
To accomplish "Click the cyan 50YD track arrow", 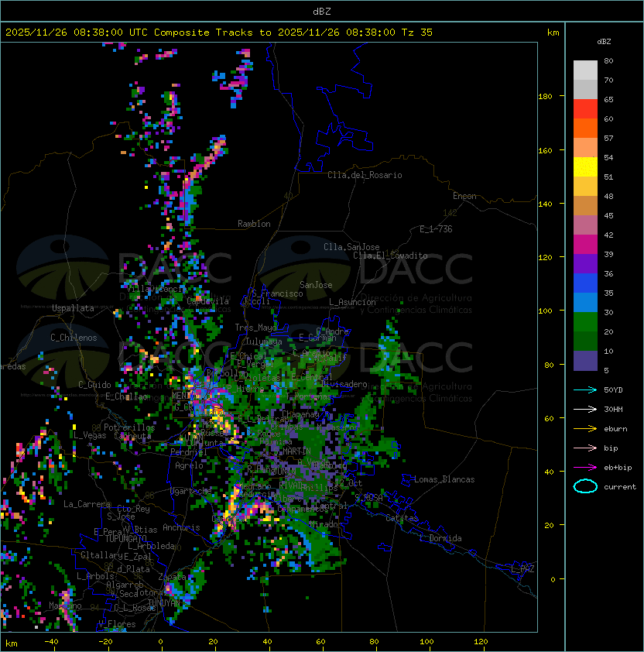I will point(585,389).
